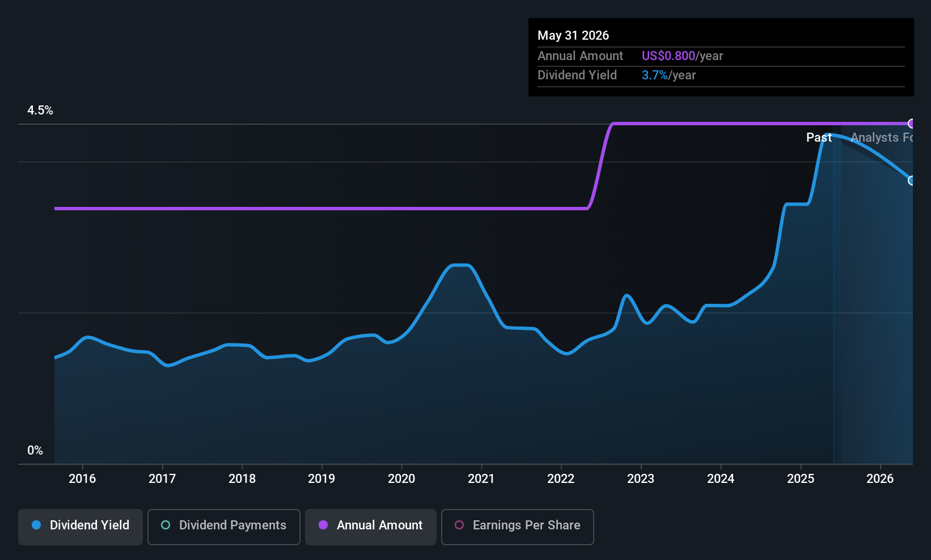931x560 pixels.
Task: Click the 'Analysts Fo' forecast label
Action: click(x=882, y=138)
